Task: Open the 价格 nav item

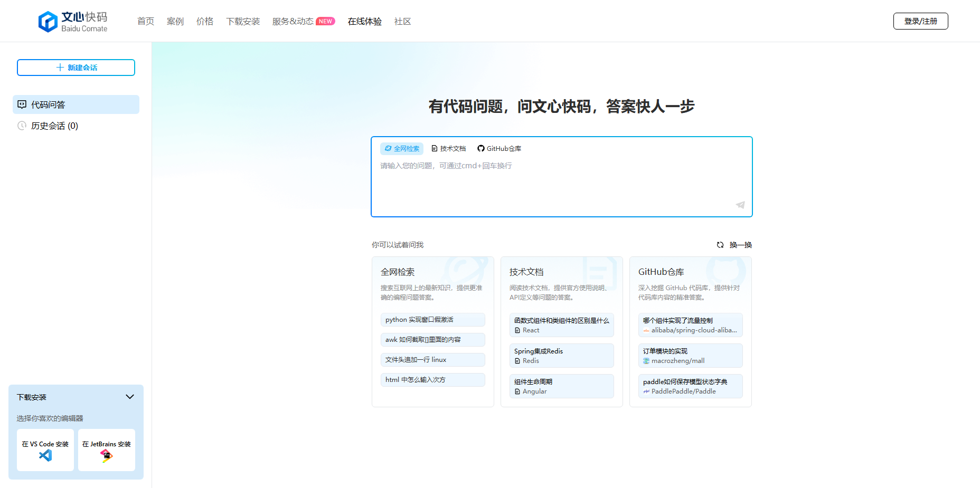Action: (205, 22)
